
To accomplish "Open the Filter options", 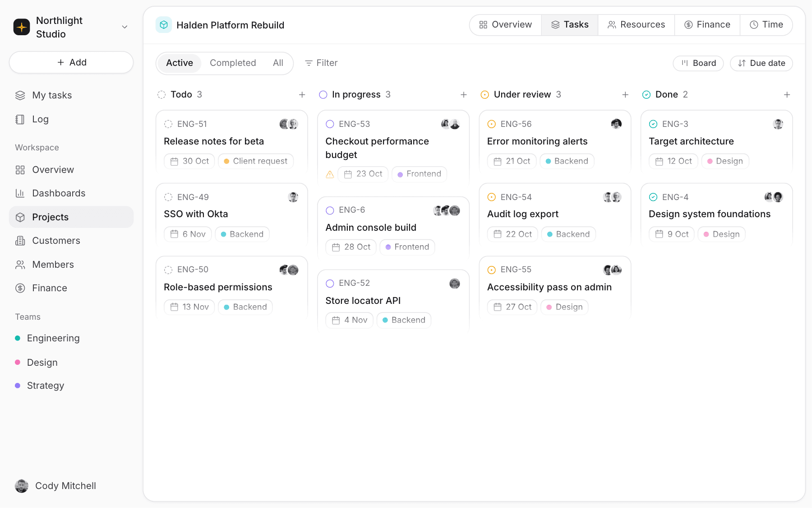I will (321, 63).
